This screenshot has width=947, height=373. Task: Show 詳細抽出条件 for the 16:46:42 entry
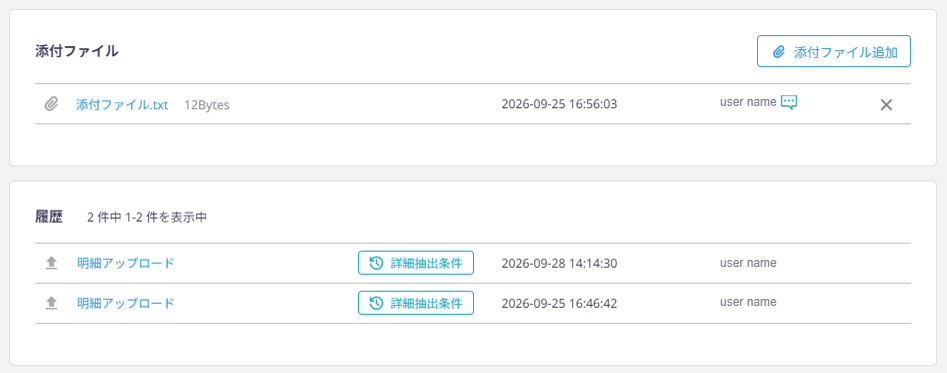point(416,303)
